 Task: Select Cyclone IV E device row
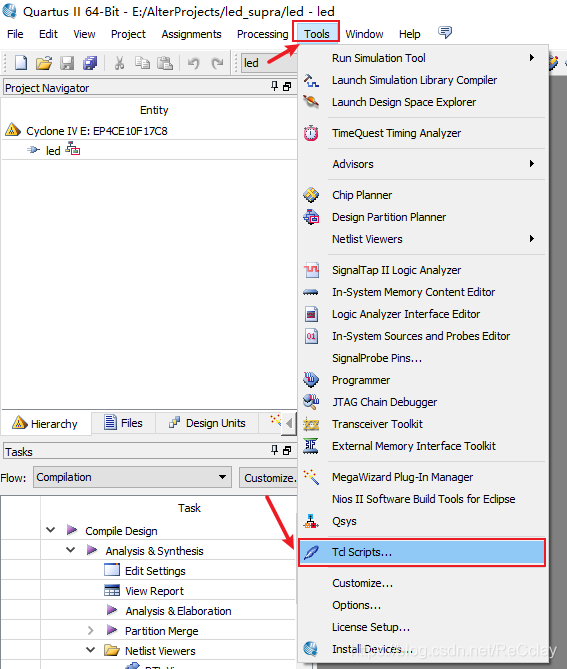point(96,131)
